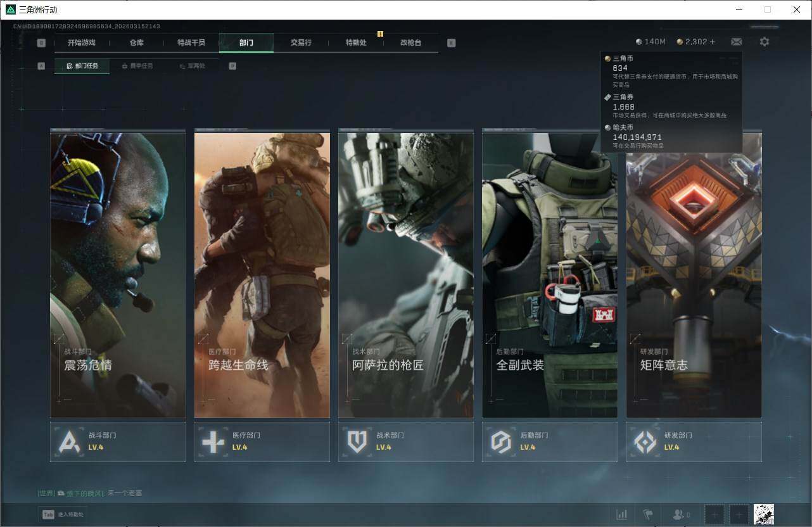Image resolution: width=812 pixels, height=527 pixels.
Task: Switch to the 开始游戏 tab
Action: [x=82, y=42]
